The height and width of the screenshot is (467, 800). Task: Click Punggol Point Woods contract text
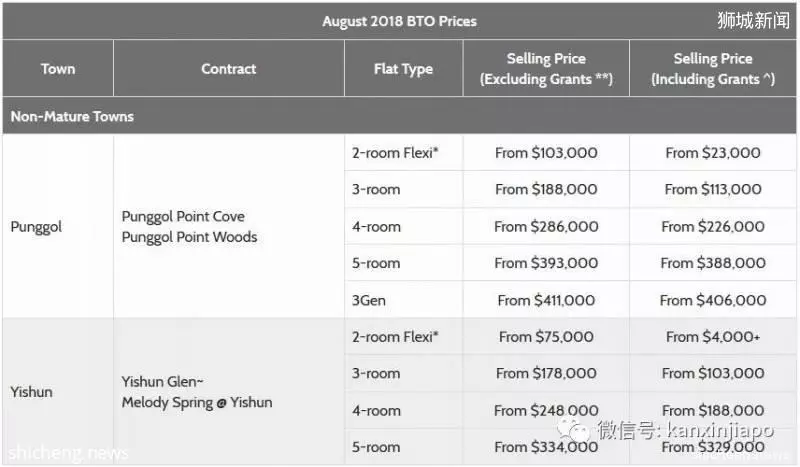(189, 237)
